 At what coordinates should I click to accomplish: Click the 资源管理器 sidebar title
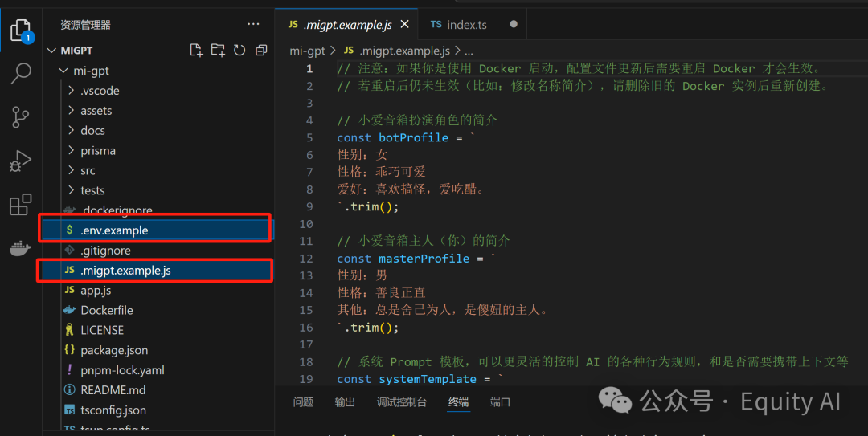86,25
